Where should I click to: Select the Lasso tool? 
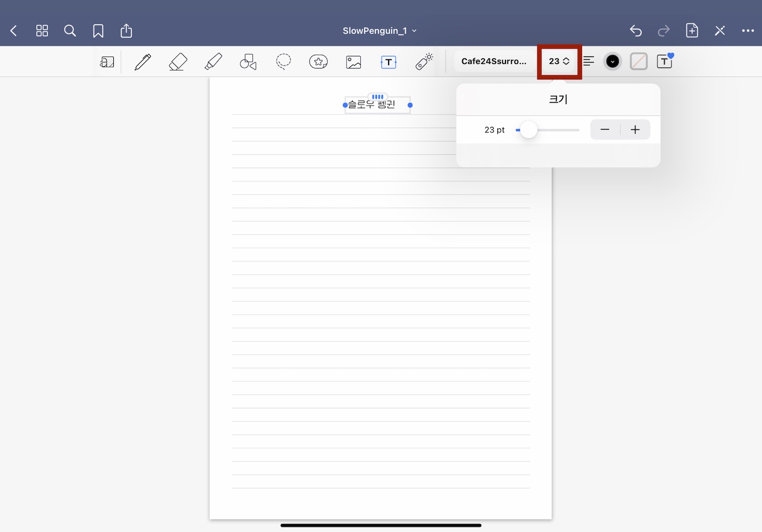tap(283, 62)
